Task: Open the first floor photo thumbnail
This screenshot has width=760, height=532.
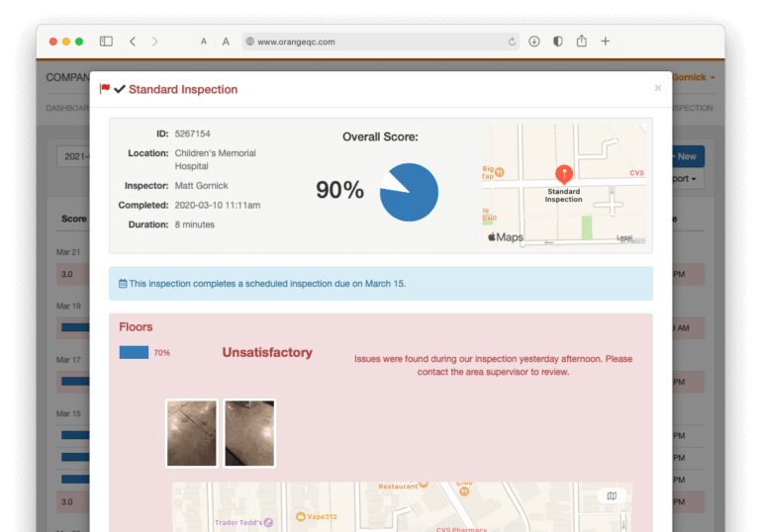Action: 192,433
